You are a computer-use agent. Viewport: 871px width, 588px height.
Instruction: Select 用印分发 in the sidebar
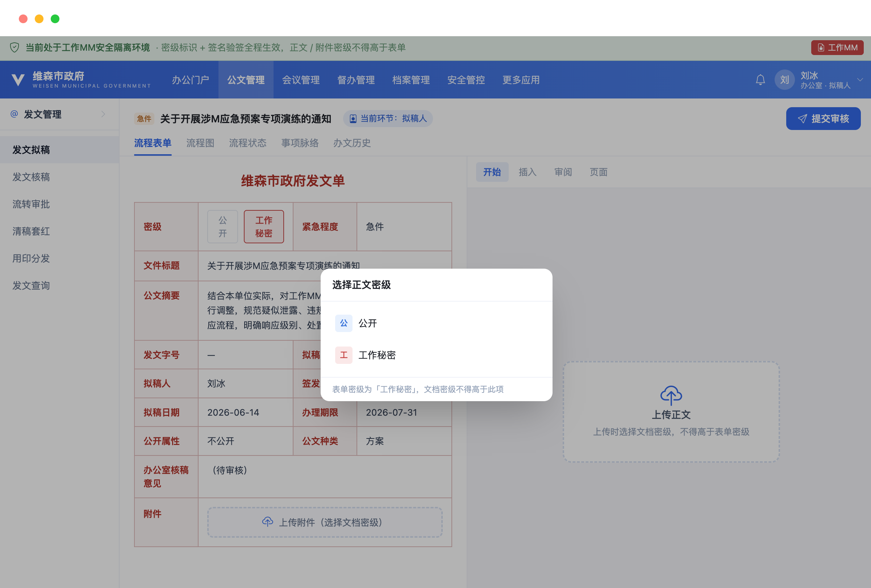click(59, 259)
